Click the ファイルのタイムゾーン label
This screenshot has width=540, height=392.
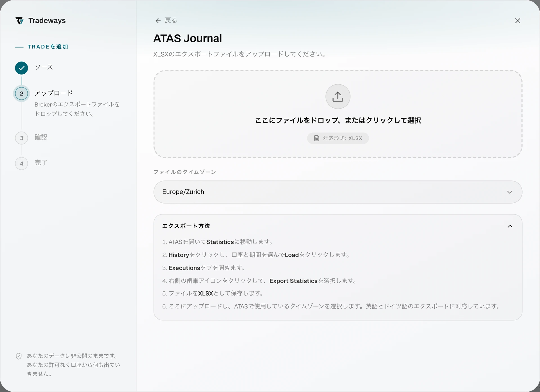coord(185,172)
